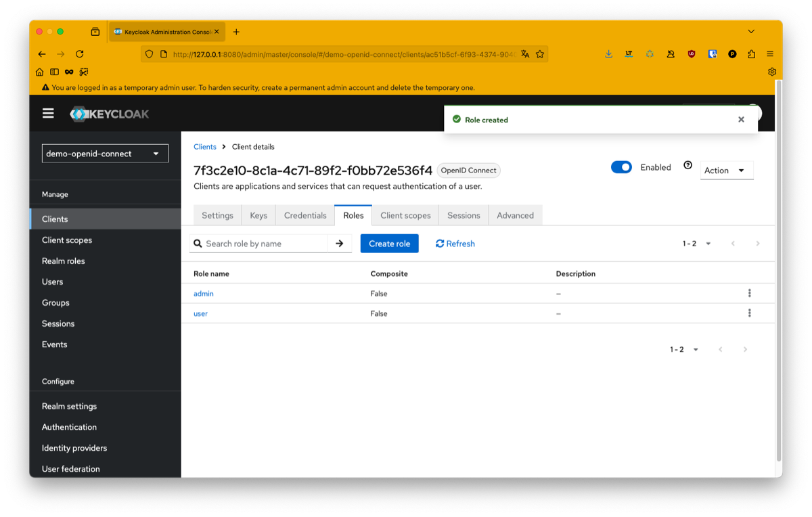This screenshot has width=812, height=517.
Task: Open the top 1-2 pagination dropdown
Action: click(696, 244)
